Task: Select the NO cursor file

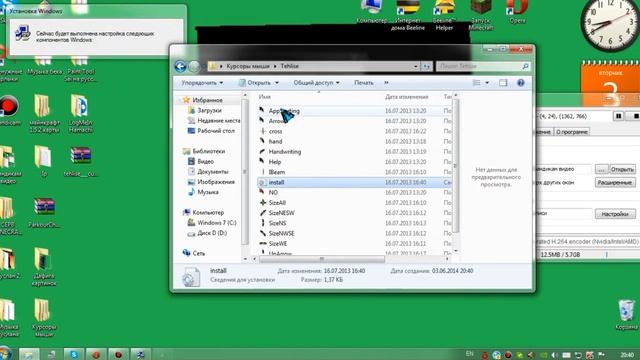Action: point(273,192)
